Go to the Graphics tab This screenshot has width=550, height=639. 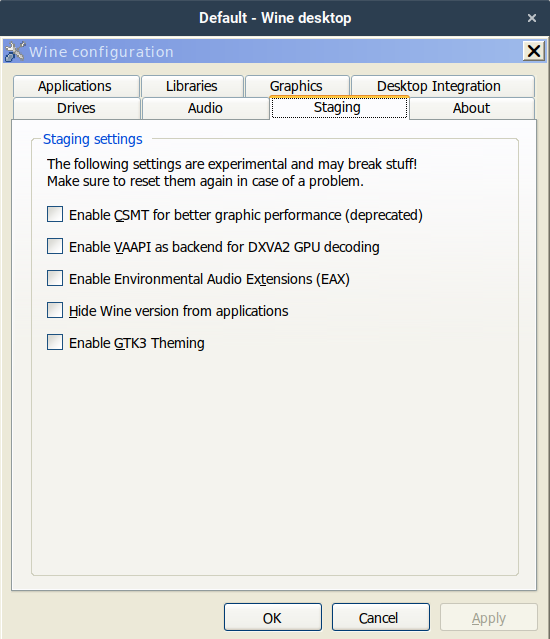coord(297,86)
